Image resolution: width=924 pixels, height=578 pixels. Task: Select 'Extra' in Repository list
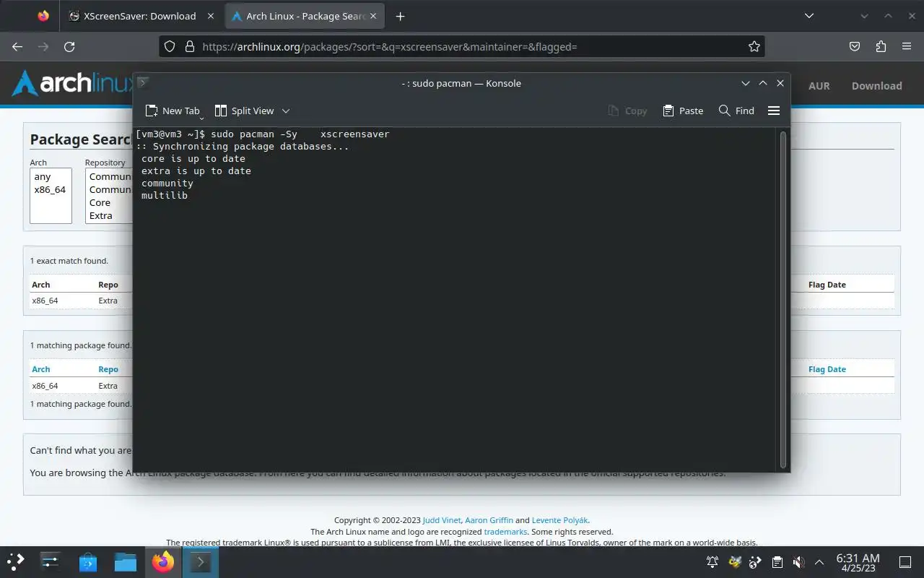point(100,215)
